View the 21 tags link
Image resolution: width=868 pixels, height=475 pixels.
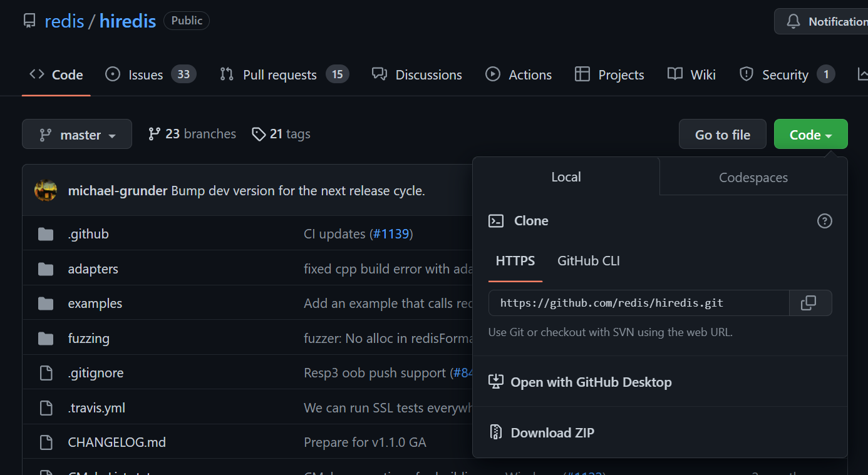pos(281,134)
